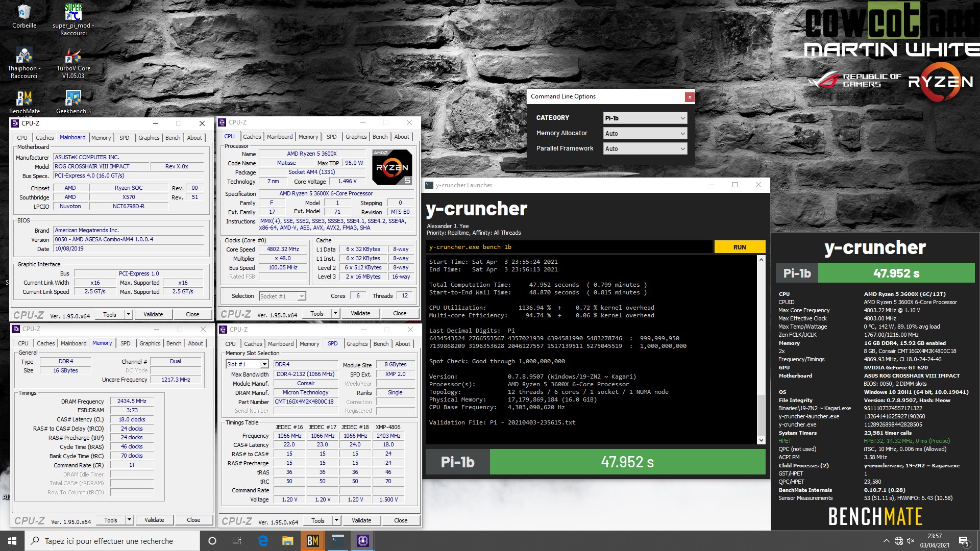980x551 pixels.
Task: Open the Slot #1 memory slot dropdown
Action: [247, 364]
